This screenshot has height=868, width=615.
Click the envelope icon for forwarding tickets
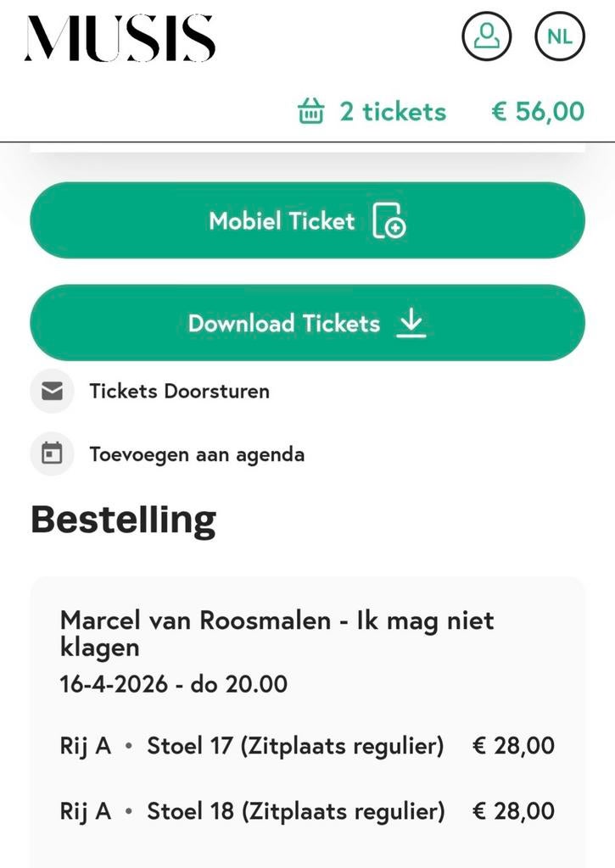point(53,391)
